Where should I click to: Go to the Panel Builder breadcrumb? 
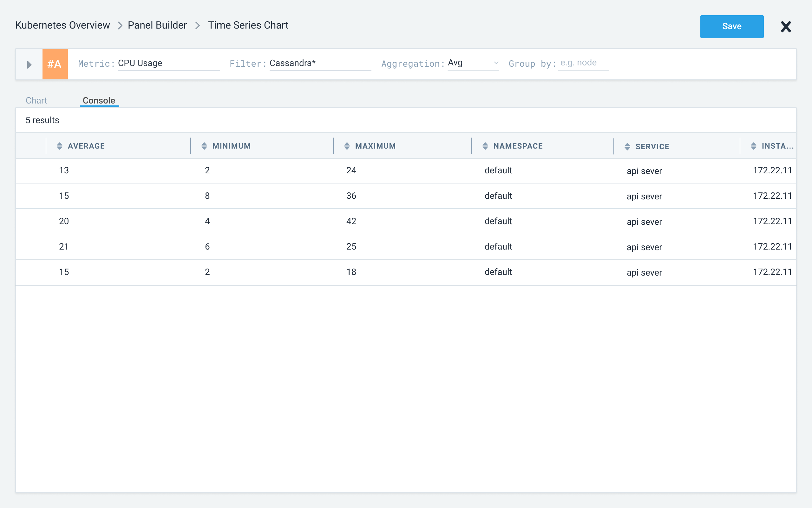pyautogui.click(x=157, y=25)
